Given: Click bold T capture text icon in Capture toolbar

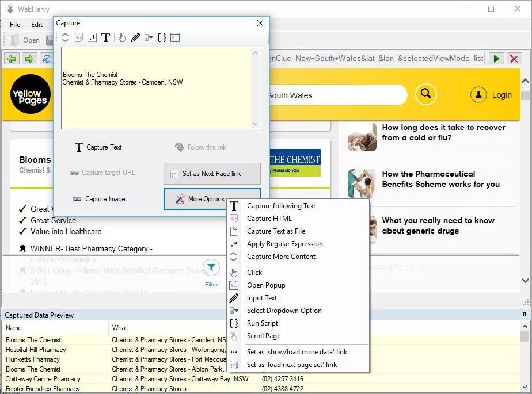Looking at the screenshot, I should point(105,37).
